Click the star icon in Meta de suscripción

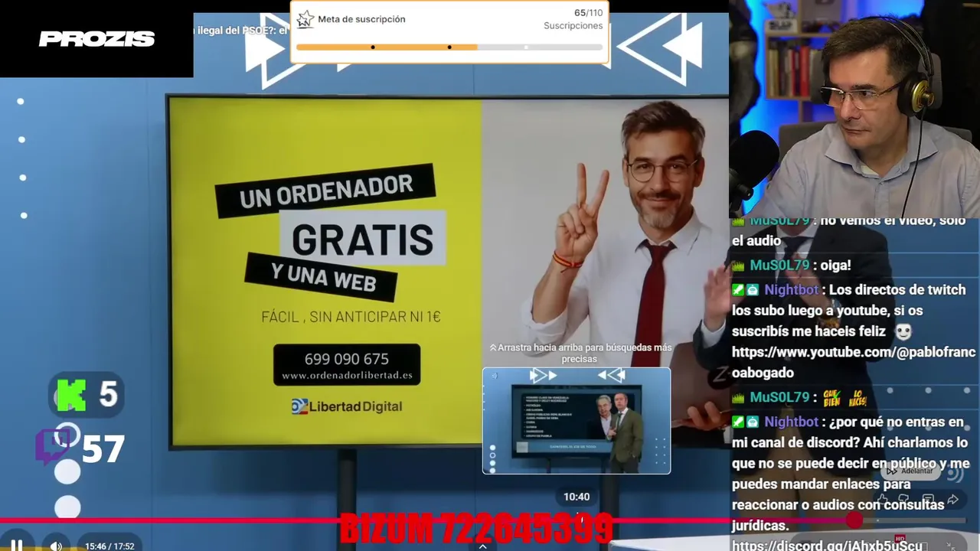coord(305,19)
